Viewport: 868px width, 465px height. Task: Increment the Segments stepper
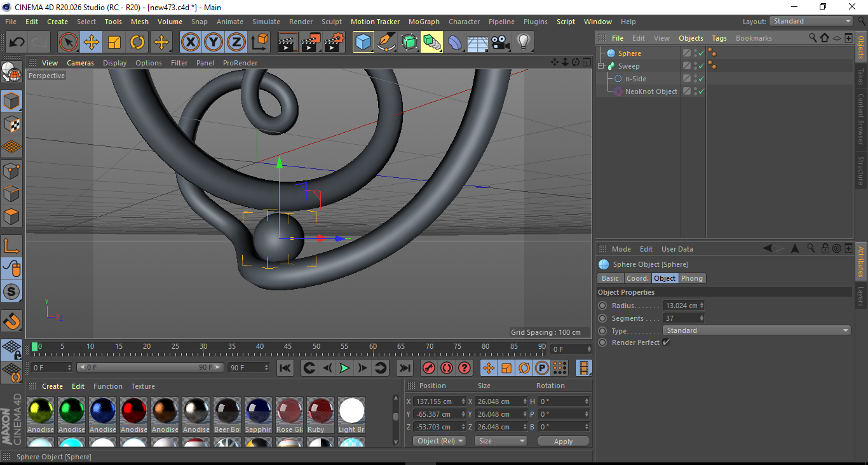pyautogui.click(x=702, y=316)
